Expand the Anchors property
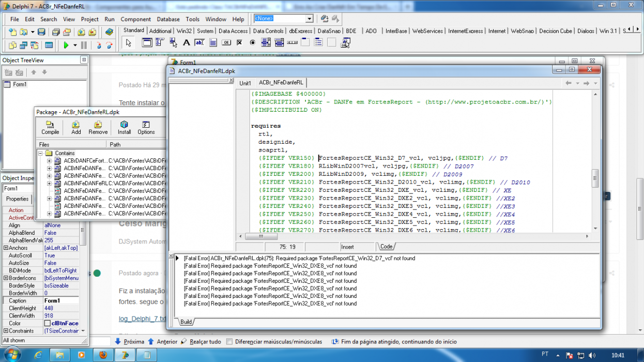 [x=6, y=248]
